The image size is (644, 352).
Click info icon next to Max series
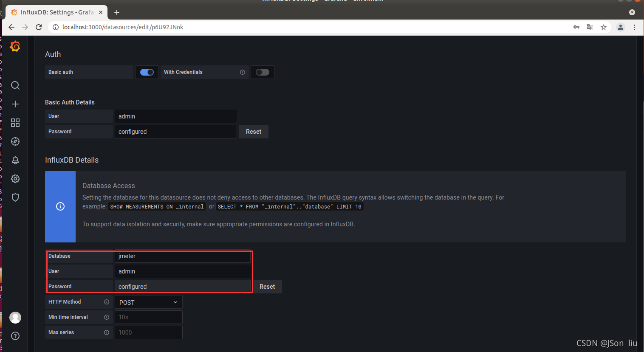coord(107,332)
